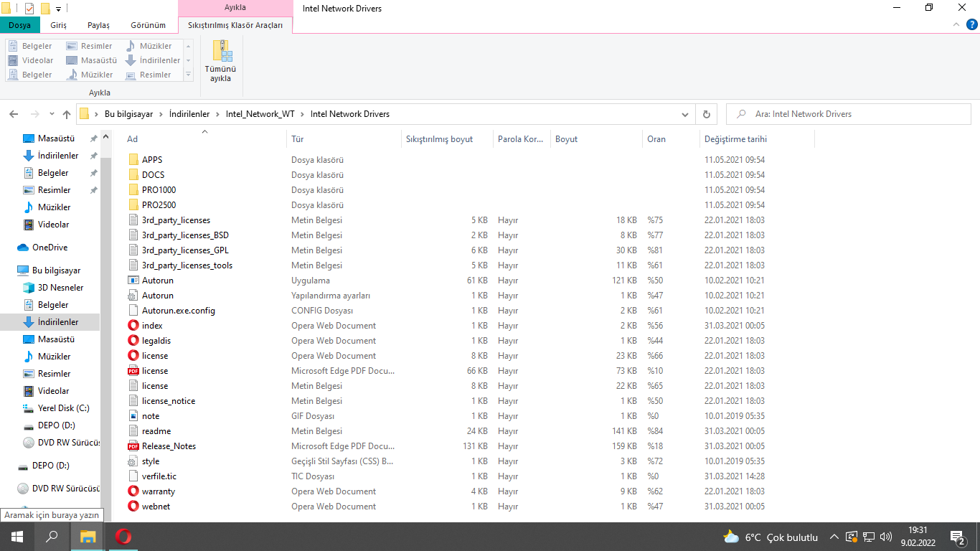Open Opera browser from the taskbar
Screen dimensions: 980x551
tap(123, 537)
